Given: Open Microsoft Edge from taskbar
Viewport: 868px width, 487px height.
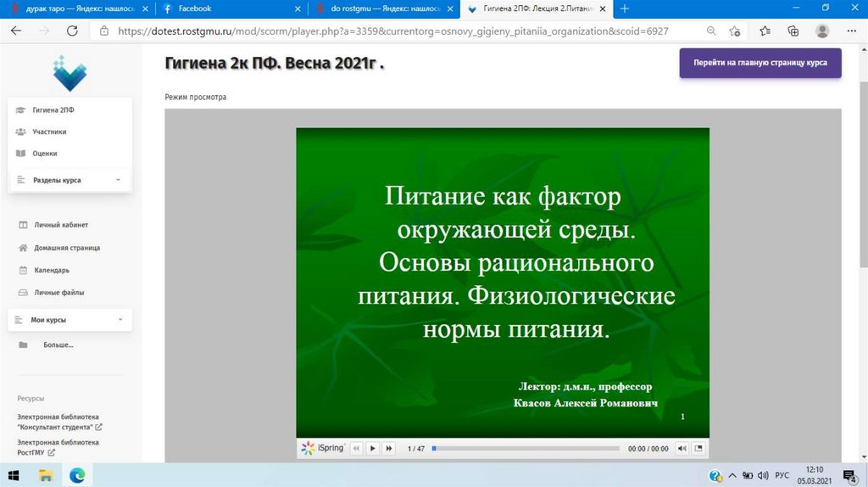Looking at the screenshot, I should coord(77,475).
